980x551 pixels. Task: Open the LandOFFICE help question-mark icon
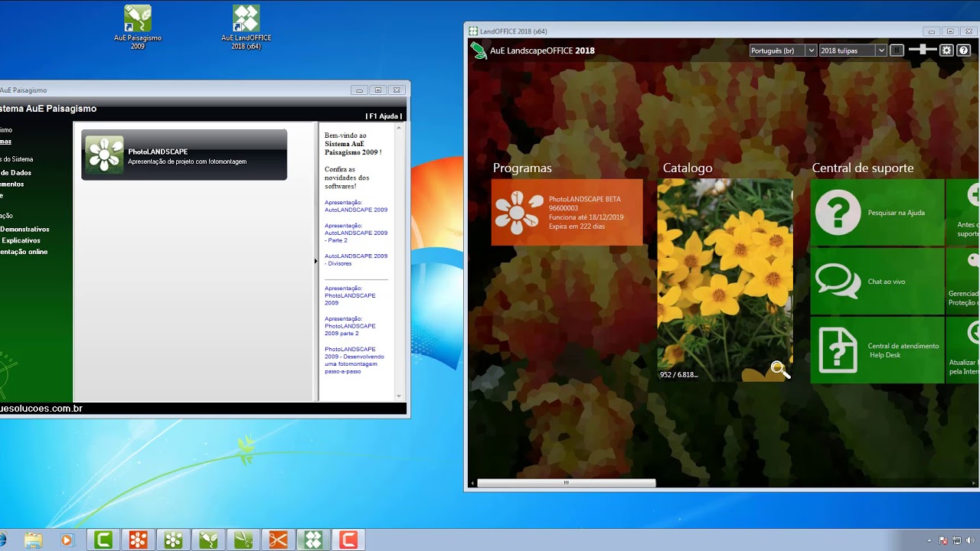[x=964, y=51]
